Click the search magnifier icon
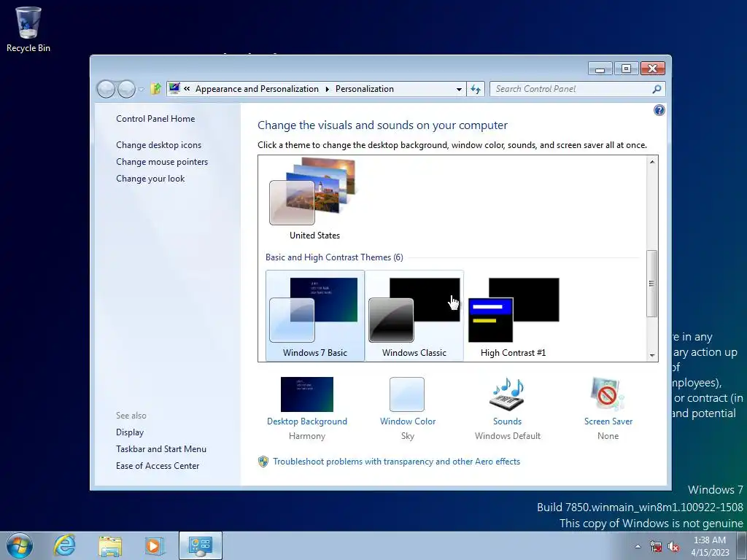The width and height of the screenshot is (747, 560). pyautogui.click(x=657, y=88)
